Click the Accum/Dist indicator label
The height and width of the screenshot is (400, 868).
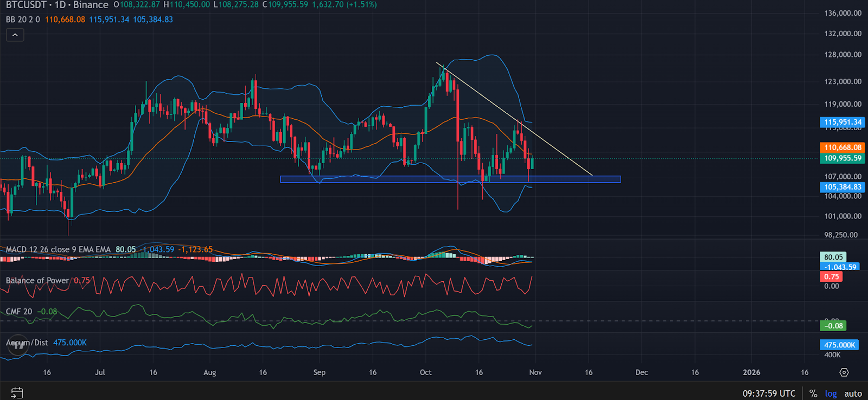[x=27, y=343]
